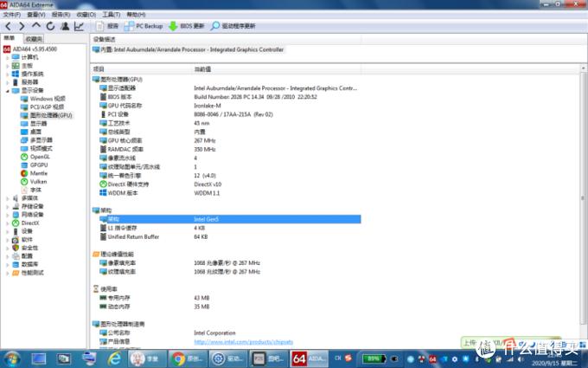
Task: Select the highlighted Intel Gen5 architecture row
Action: click(x=230, y=219)
